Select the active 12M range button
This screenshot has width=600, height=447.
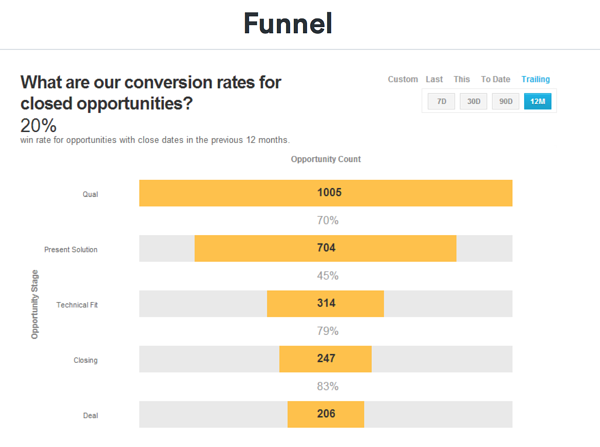coord(537,101)
